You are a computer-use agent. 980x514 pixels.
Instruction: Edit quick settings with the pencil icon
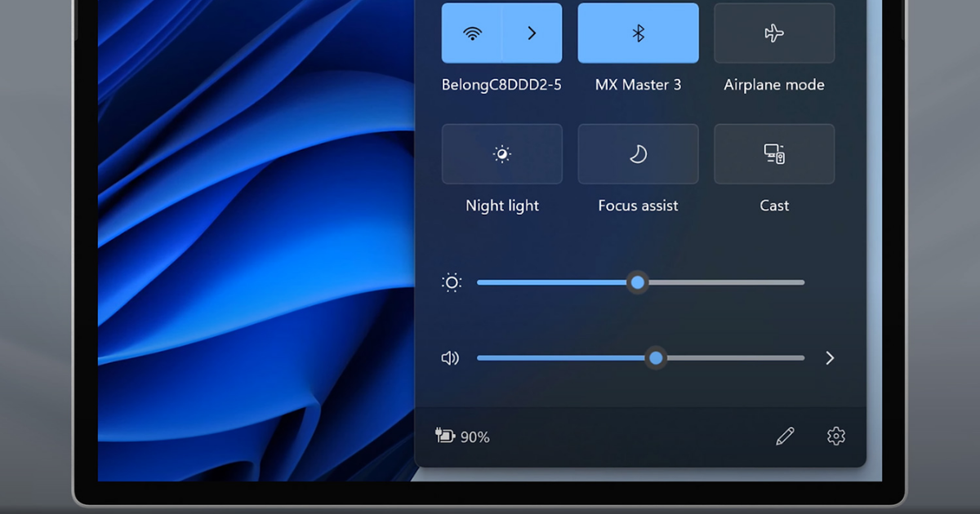click(x=785, y=436)
